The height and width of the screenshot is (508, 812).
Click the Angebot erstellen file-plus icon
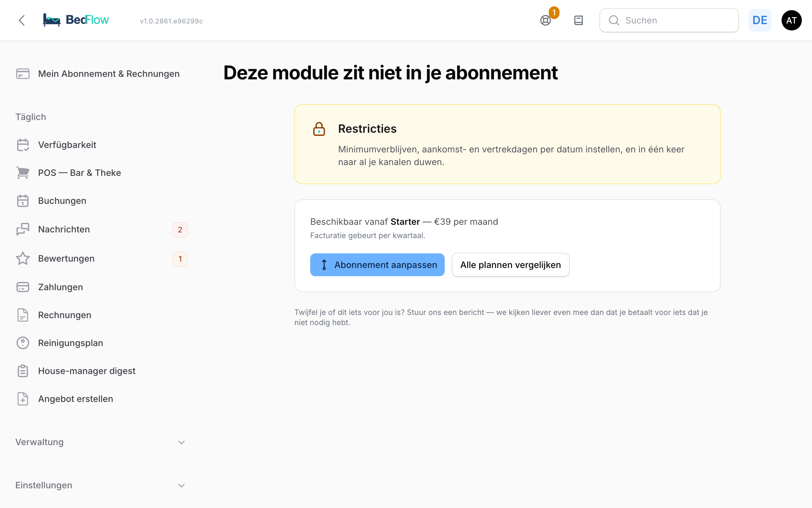pos(23,398)
